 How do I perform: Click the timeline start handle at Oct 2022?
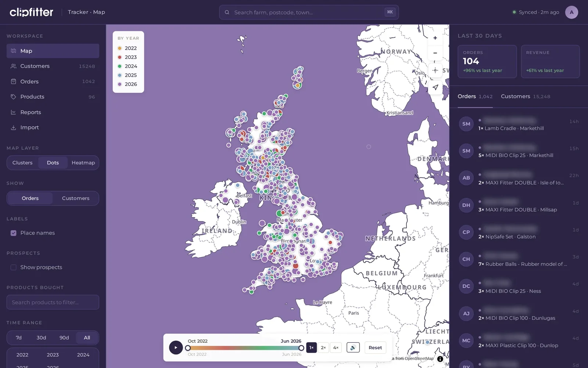(x=188, y=348)
